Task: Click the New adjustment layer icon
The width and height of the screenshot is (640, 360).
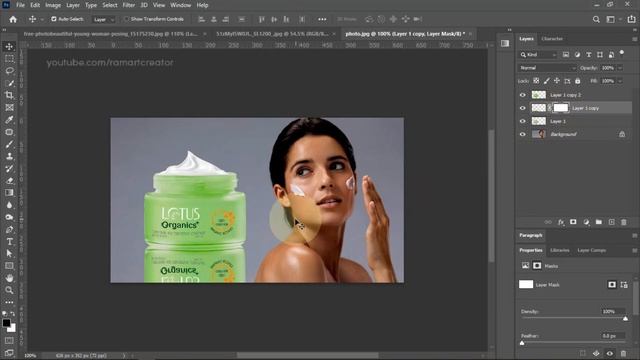Action: tap(586, 222)
